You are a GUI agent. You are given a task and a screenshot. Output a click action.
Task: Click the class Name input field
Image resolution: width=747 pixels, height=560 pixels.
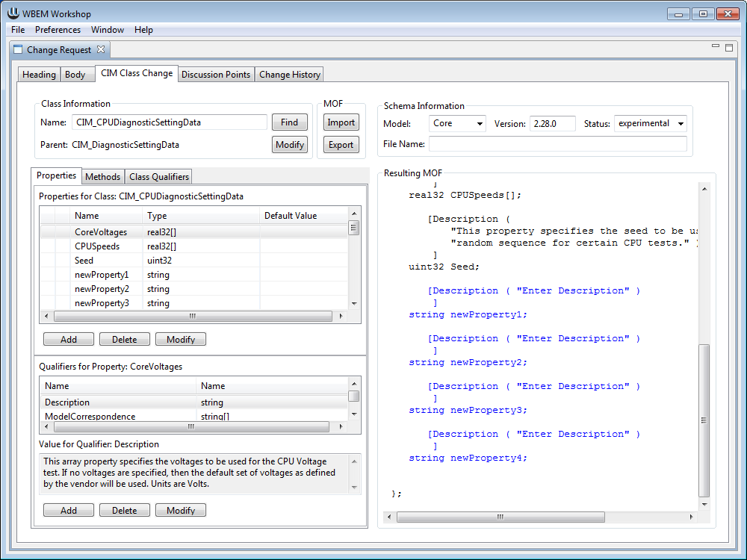coord(170,122)
